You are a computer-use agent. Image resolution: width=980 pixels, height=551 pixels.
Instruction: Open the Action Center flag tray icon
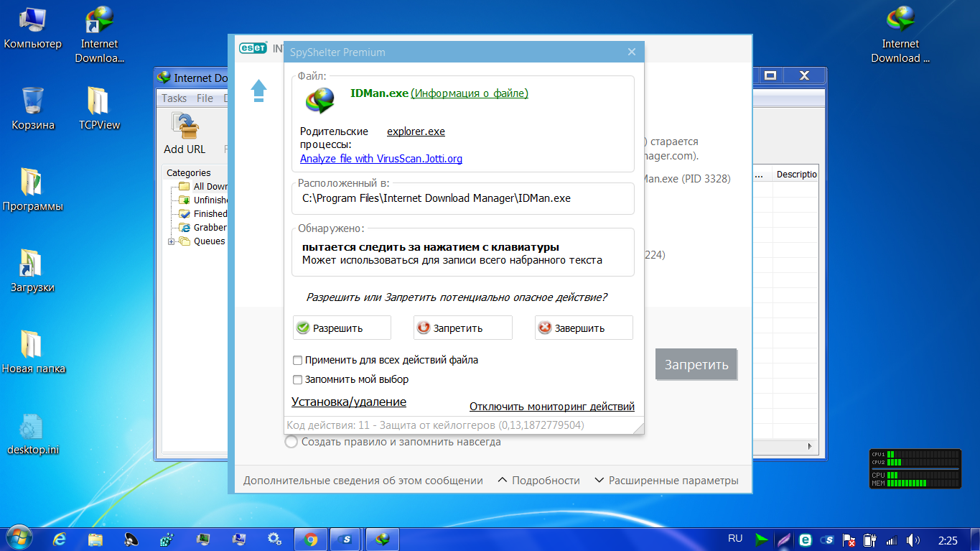click(849, 540)
